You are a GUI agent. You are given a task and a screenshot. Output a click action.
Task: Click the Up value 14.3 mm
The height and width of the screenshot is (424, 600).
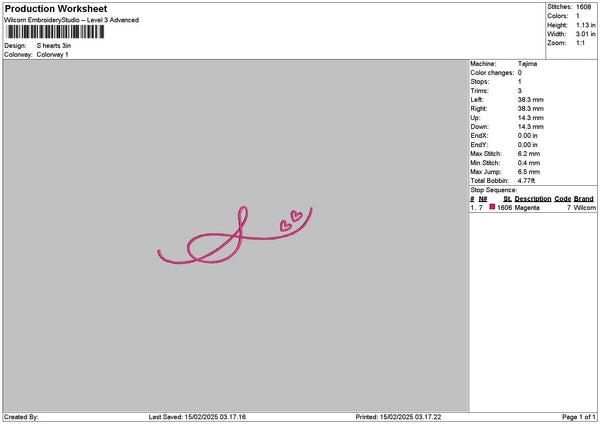point(531,118)
